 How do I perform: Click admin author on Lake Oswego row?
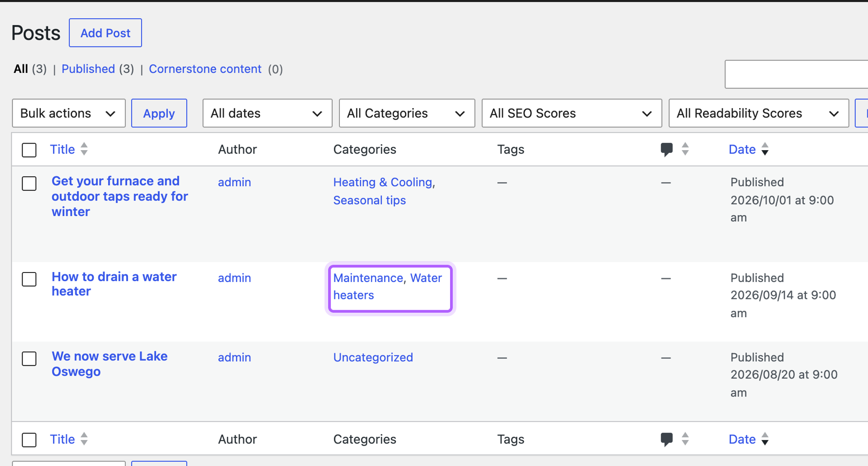(x=234, y=358)
